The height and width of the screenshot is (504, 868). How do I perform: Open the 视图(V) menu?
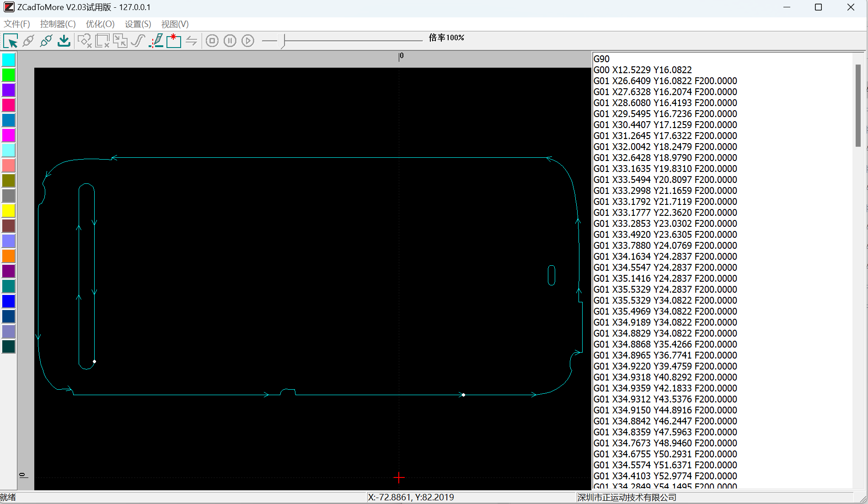(x=175, y=24)
